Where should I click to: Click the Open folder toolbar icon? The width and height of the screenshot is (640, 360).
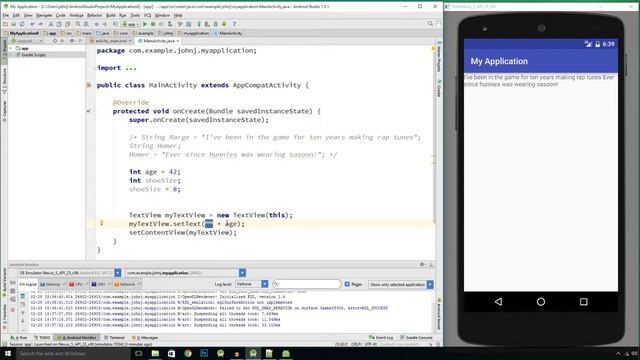(5, 24)
